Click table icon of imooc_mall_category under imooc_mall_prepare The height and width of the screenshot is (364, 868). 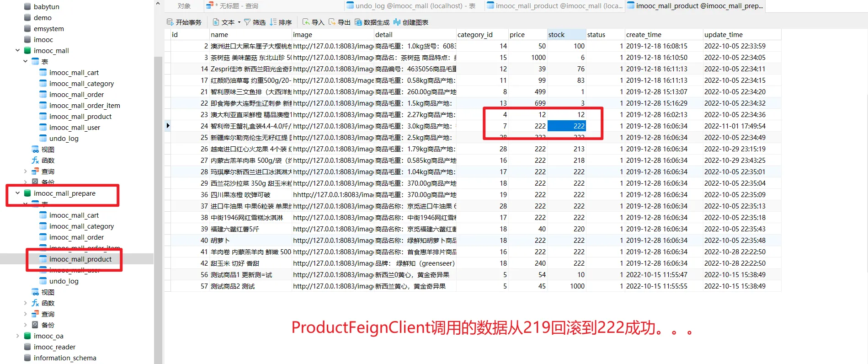(43, 226)
